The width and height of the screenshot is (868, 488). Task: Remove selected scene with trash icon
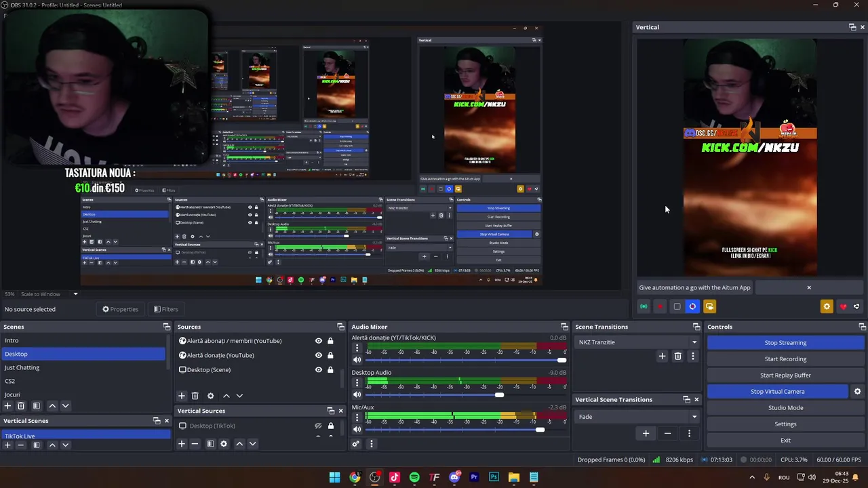click(x=21, y=405)
